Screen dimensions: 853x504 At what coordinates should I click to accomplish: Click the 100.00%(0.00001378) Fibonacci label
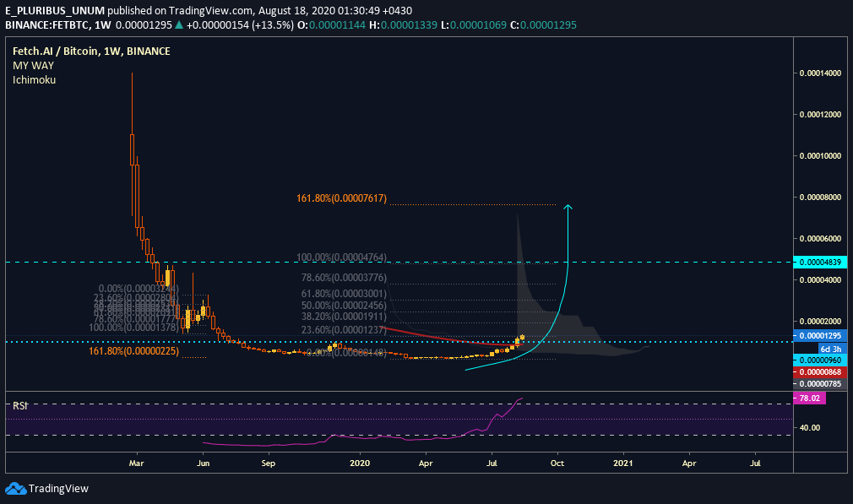pyautogui.click(x=133, y=328)
